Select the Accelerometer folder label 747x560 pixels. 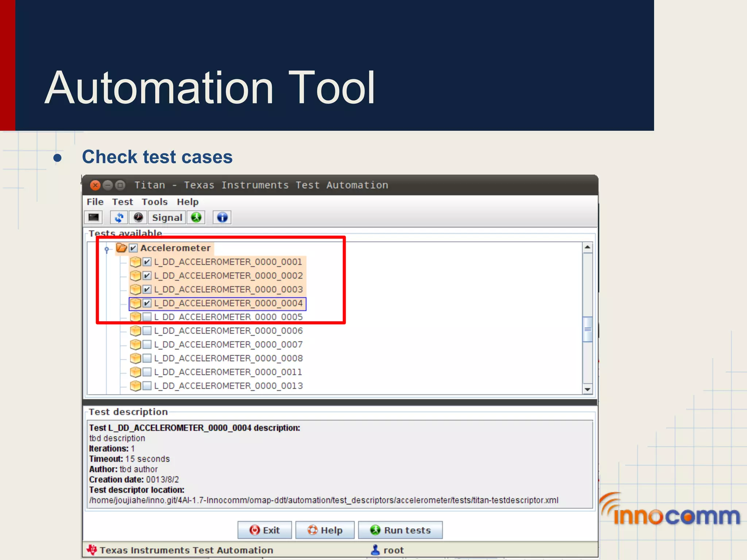pos(175,248)
